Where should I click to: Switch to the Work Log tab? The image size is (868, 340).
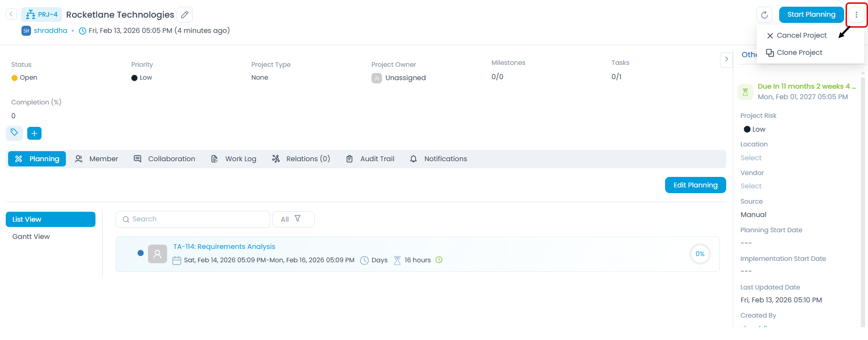[x=234, y=159]
